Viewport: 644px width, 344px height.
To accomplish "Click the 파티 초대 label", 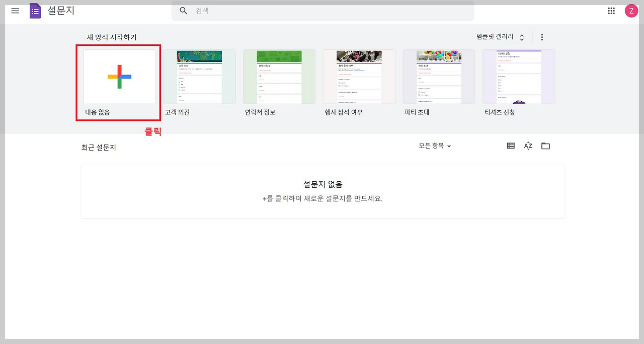I will tap(417, 112).
